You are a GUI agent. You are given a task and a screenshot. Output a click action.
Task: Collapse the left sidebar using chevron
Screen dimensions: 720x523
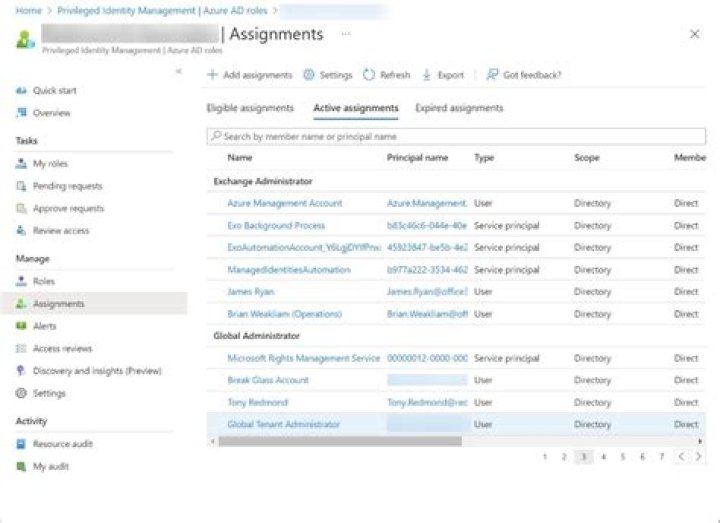pyautogui.click(x=178, y=72)
